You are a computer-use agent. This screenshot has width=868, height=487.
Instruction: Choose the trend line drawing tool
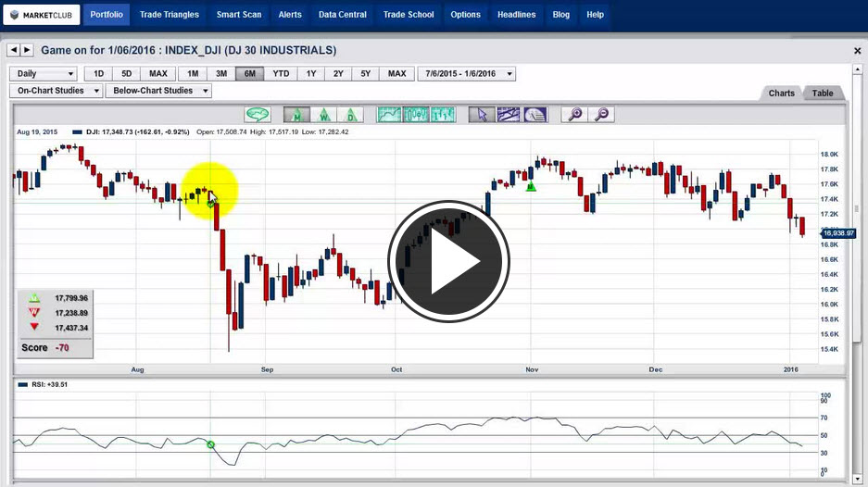click(x=509, y=115)
